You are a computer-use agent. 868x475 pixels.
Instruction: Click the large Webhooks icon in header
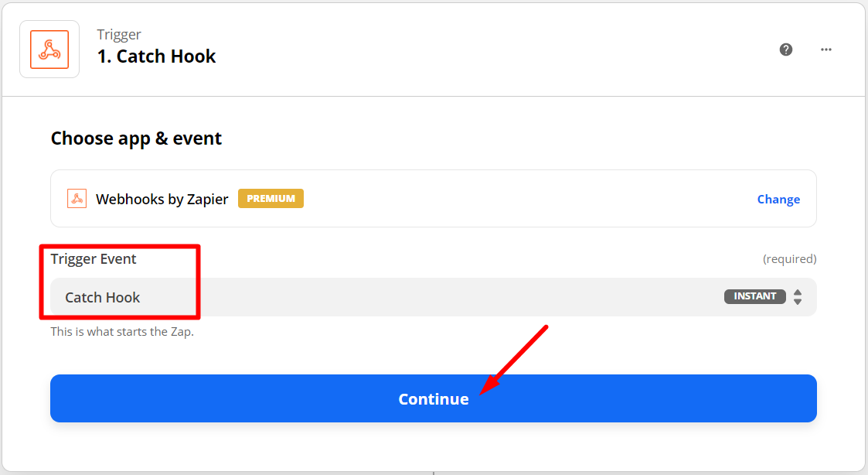coord(49,50)
